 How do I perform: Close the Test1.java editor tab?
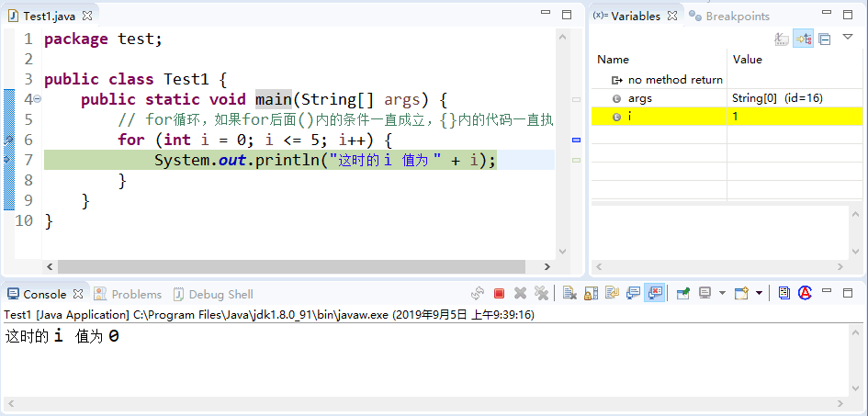pos(87,17)
